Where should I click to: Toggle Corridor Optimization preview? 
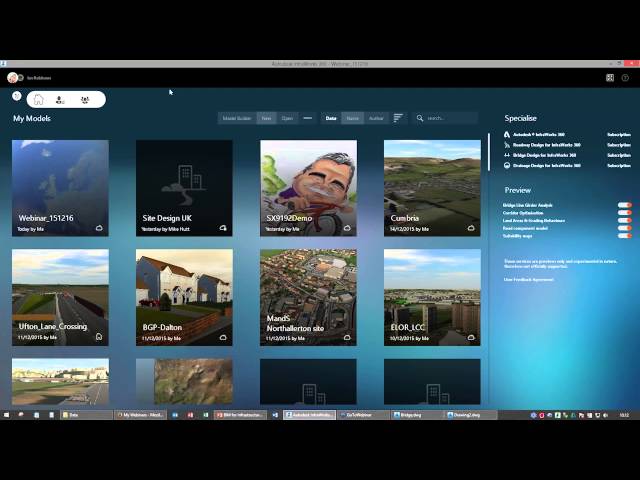[624, 213]
